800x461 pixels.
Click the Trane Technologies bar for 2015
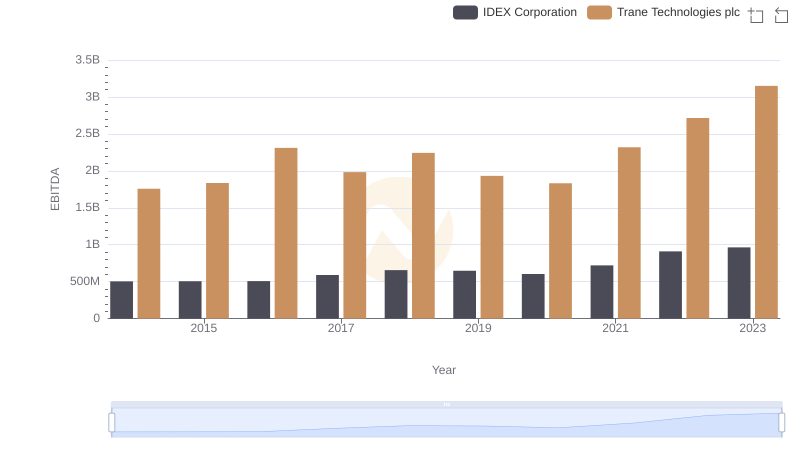coord(217,251)
